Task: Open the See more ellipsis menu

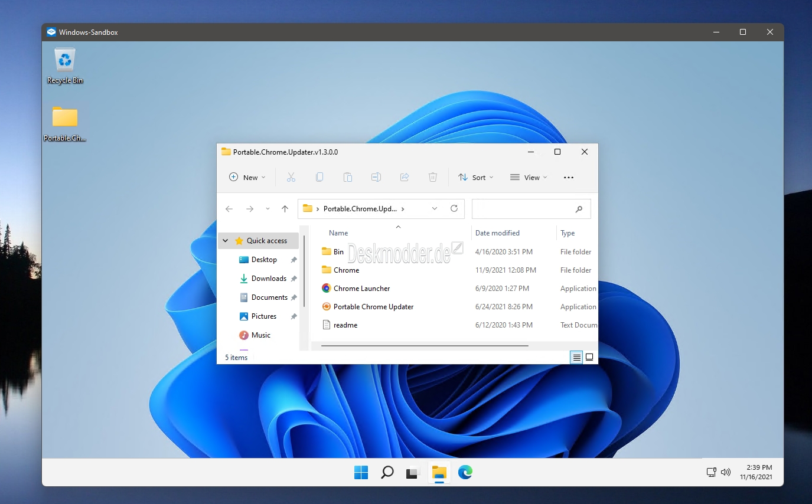Action: tap(569, 177)
